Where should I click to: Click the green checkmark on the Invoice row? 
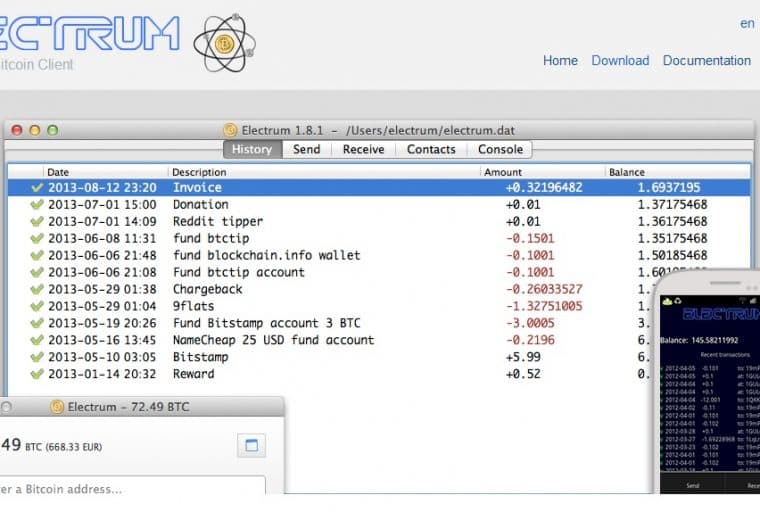point(37,187)
